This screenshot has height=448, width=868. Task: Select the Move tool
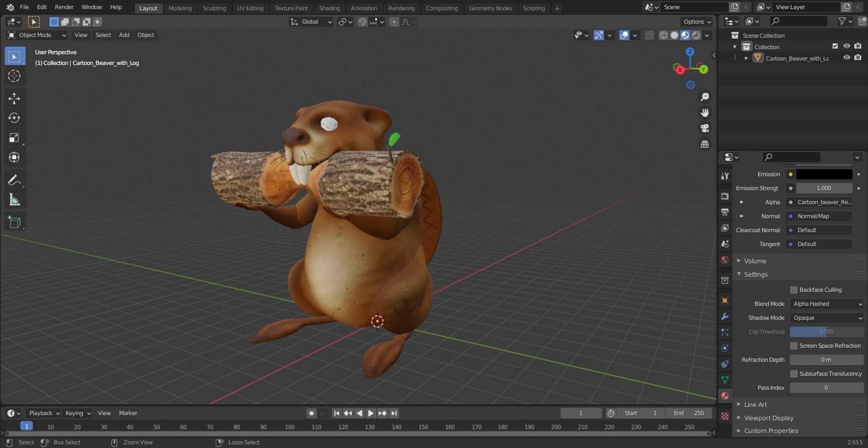point(14,99)
